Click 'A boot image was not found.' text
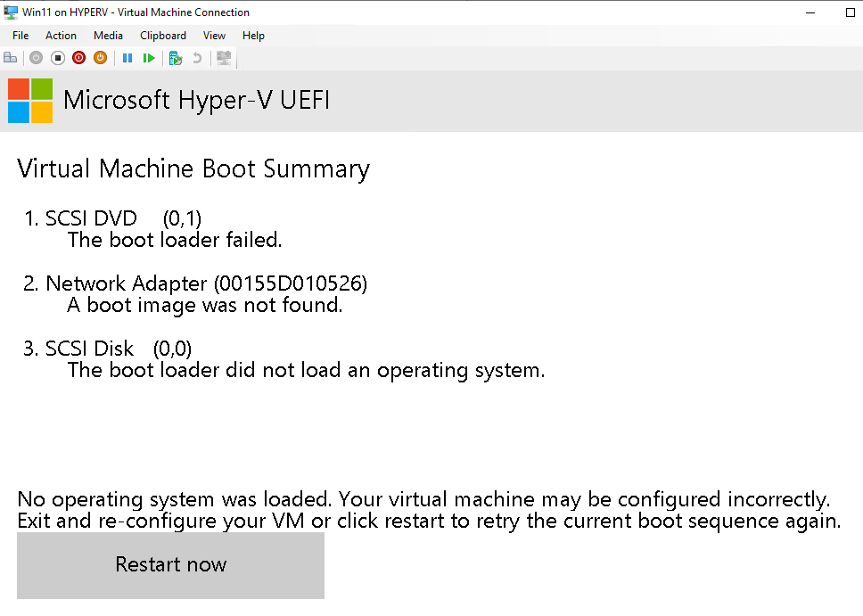This screenshot has height=616, width=863. click(205, 305)
